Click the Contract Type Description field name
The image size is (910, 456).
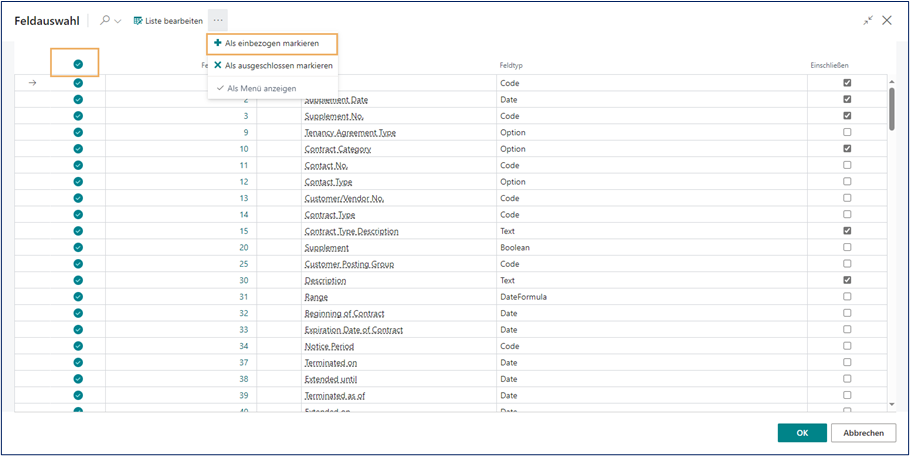coord(351,231)
